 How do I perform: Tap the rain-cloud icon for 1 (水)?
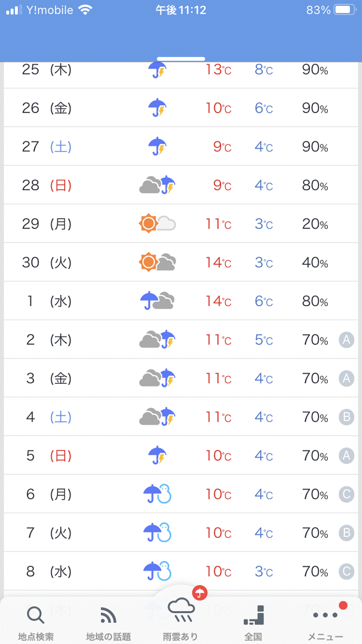pyautogui.click(x=157, y=301)
